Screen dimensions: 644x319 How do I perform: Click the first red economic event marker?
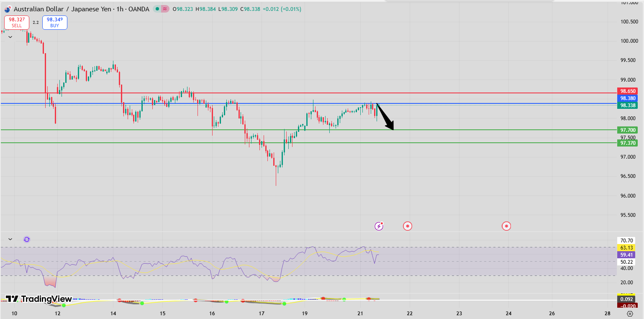tap(408, 226)
